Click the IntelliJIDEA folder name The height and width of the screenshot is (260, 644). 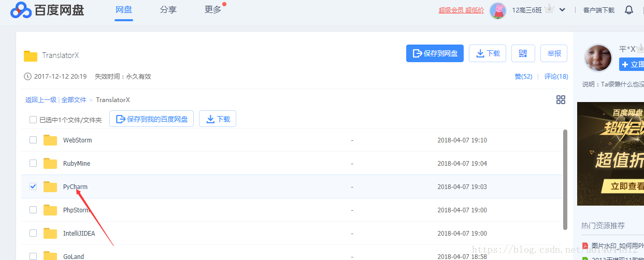tap(79, 233)
